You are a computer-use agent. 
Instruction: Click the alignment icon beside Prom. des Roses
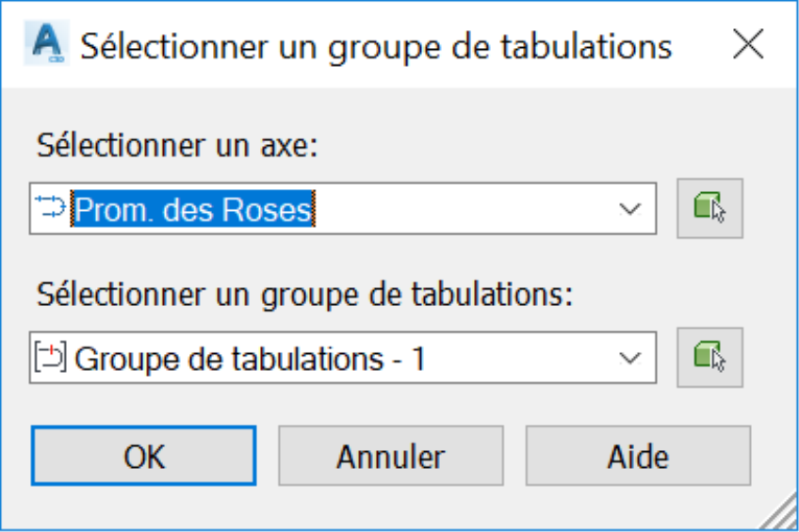tap(51, 208)
